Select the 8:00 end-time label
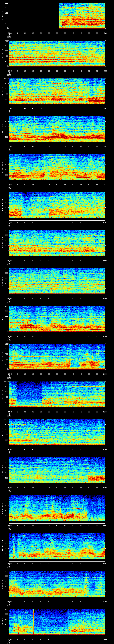 pyautogui.click(x=105, y=147)
